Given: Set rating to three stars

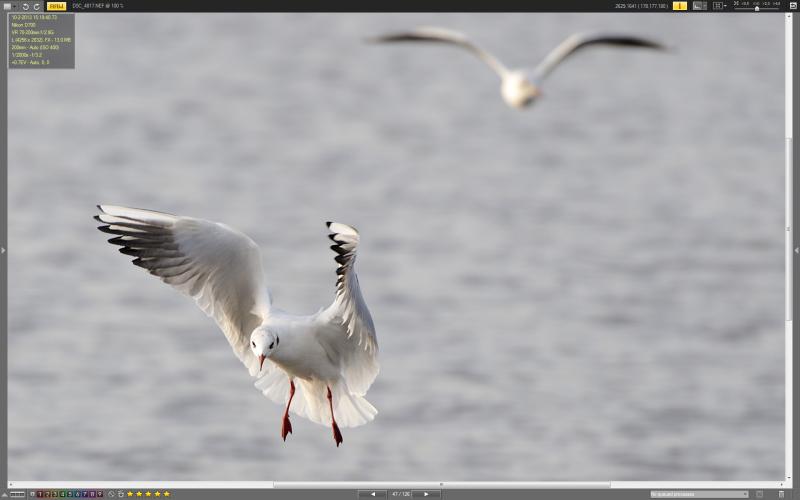Looking at the screenshot, I should [x=148, y=494].
